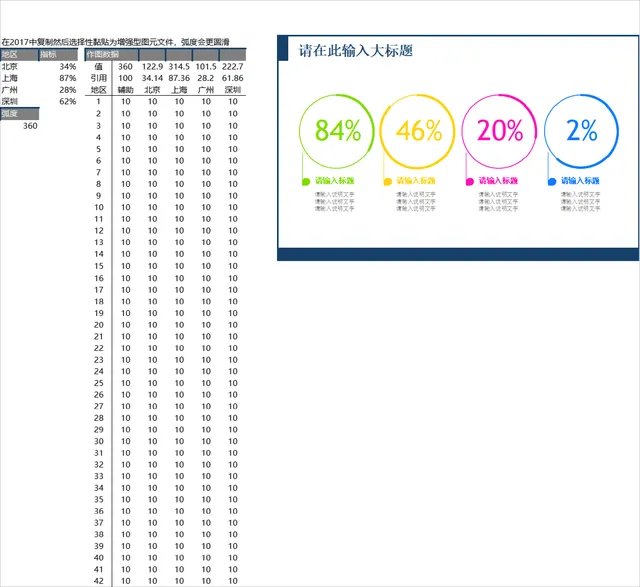Select the pink 20% ring chart
Screen dimensions: 640x587
tap(499, 131)
